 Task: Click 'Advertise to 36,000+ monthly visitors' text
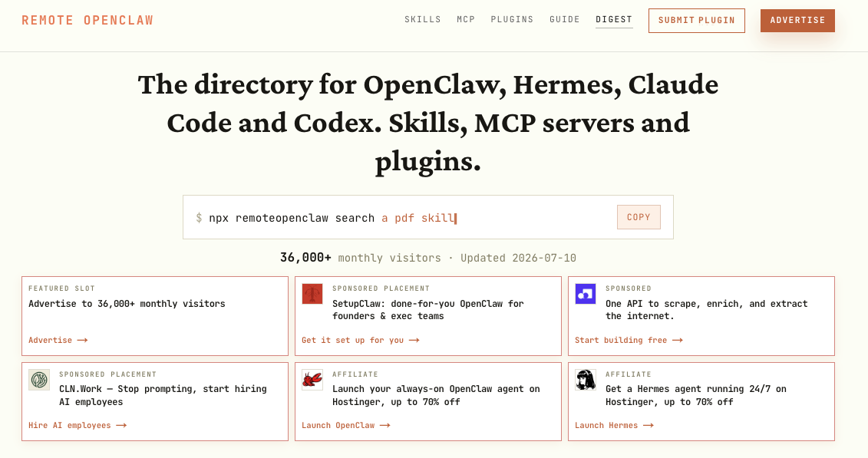click(x=127, y=304)
